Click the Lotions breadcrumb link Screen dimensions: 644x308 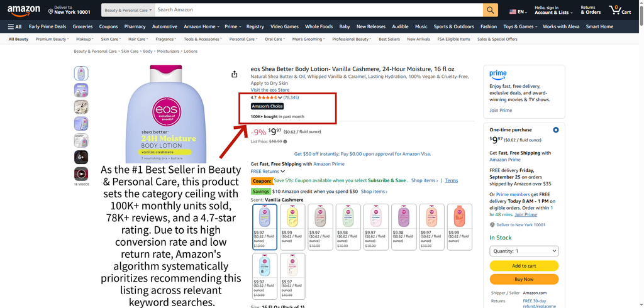tap(191, 52)
